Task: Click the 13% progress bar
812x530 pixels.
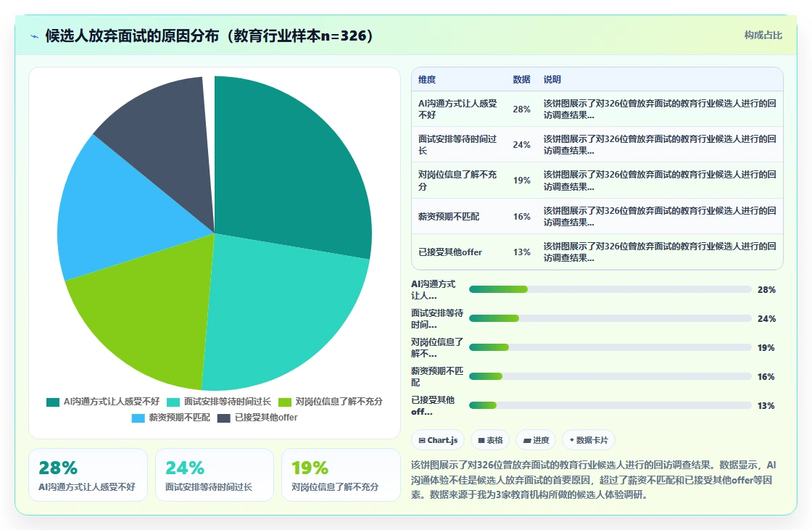Action: [x=610, y=406]
